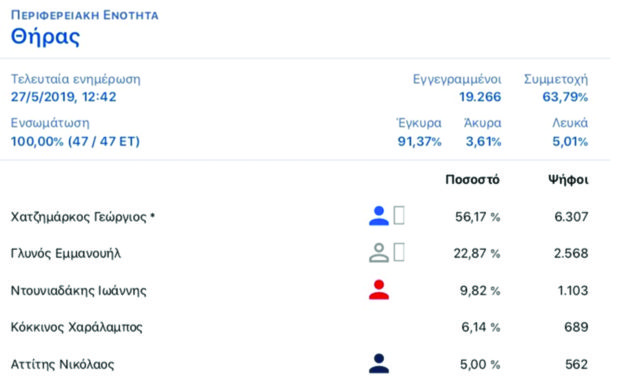Click the Περιφερειακή Ενότητα label

pyautogui.click(x=85, y=15)
